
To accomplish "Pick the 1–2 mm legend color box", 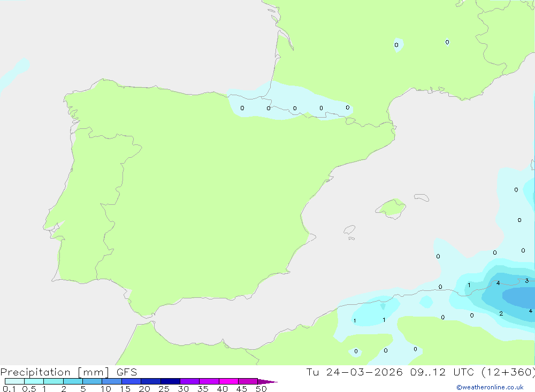I will pos(53,381).
